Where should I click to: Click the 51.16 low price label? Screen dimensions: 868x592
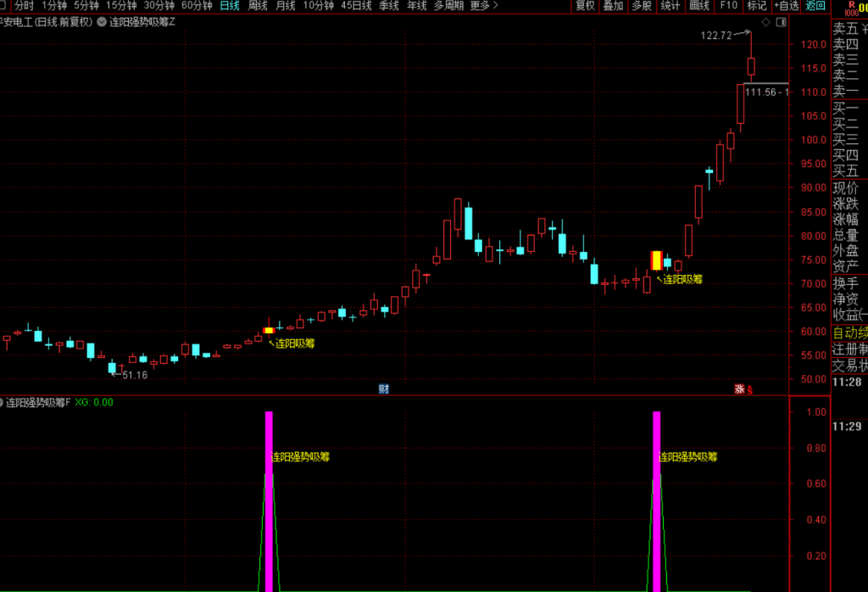pos(135,375)
